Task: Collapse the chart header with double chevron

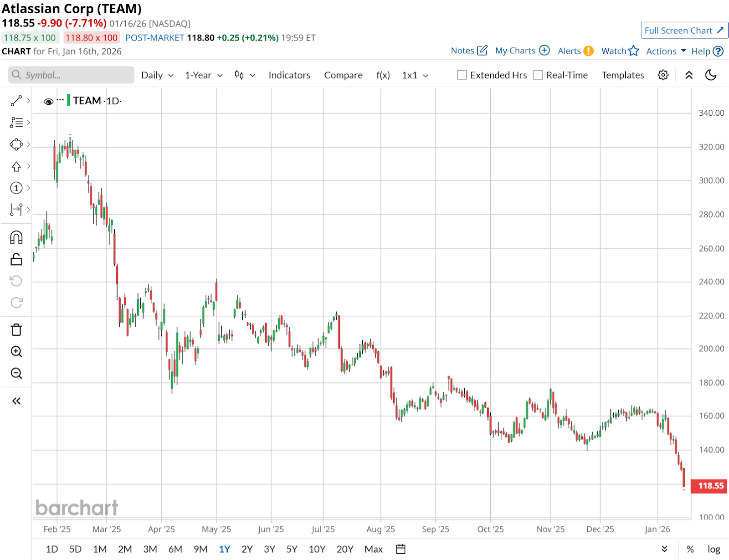Action: pyautogui.click(x=689, y=75)
